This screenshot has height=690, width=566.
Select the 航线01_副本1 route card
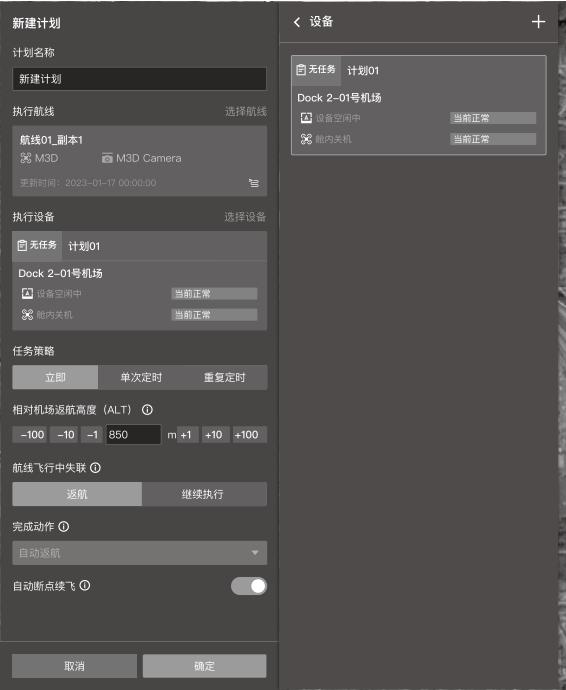140,161
